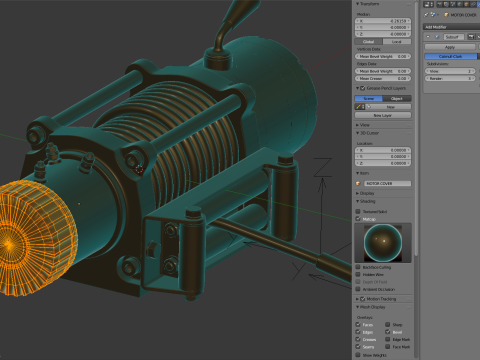Switch to the Constraints properties tab icon
The width and height of the screenshot is (480, 360).
(473, 4)
